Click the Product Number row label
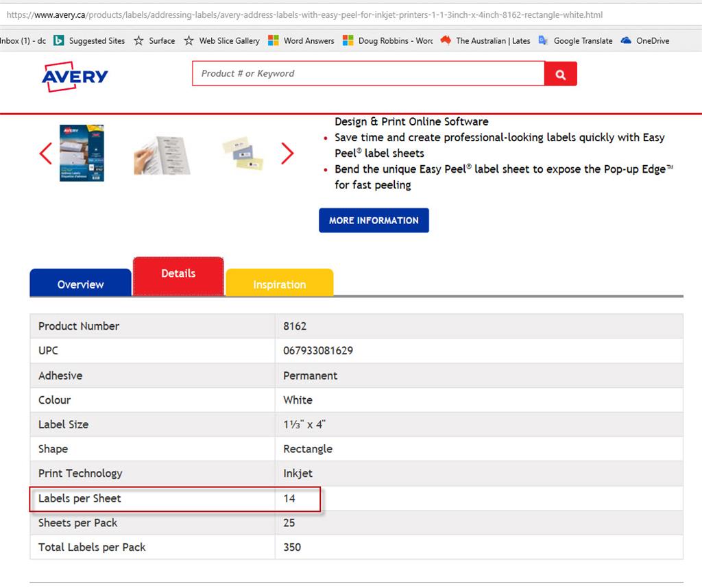The image size is (702, 588). tap(79, 326)
